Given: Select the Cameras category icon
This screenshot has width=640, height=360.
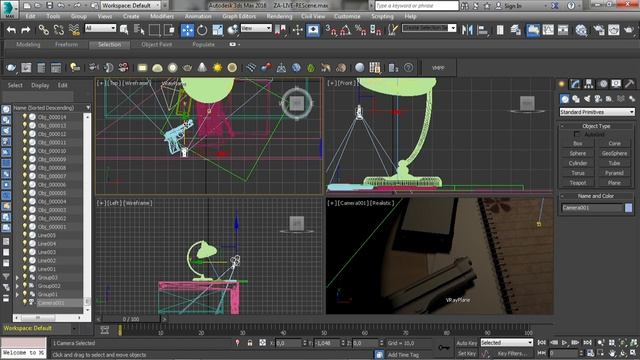Looking at the screenshot, I should (598, 99).
